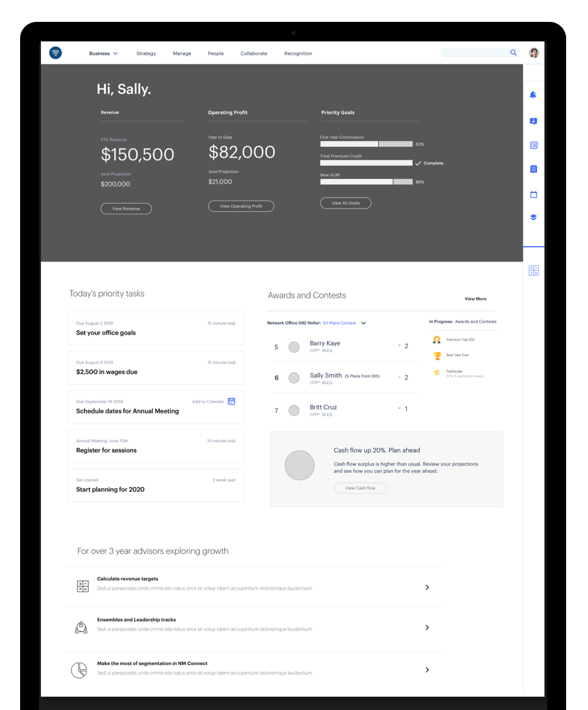
Task: Open the notes clipboard icon in sidebar
Action: (533, 169)
